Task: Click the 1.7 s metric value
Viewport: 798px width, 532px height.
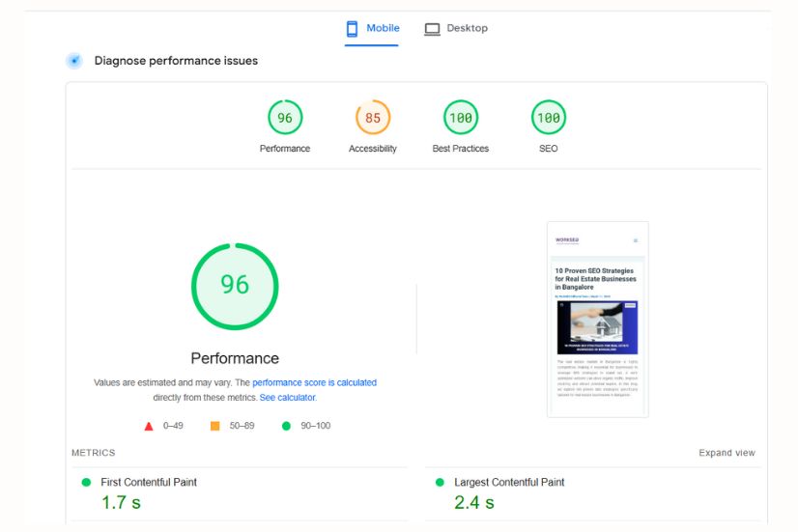Action: (121, 502)
